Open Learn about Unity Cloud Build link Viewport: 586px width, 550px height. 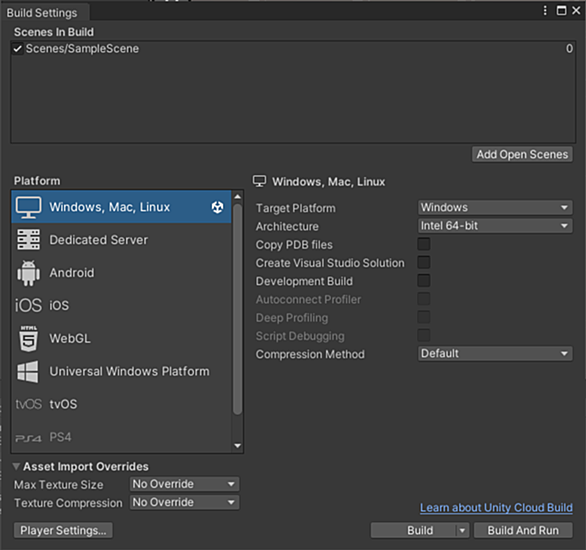click(x=496, y=508)
